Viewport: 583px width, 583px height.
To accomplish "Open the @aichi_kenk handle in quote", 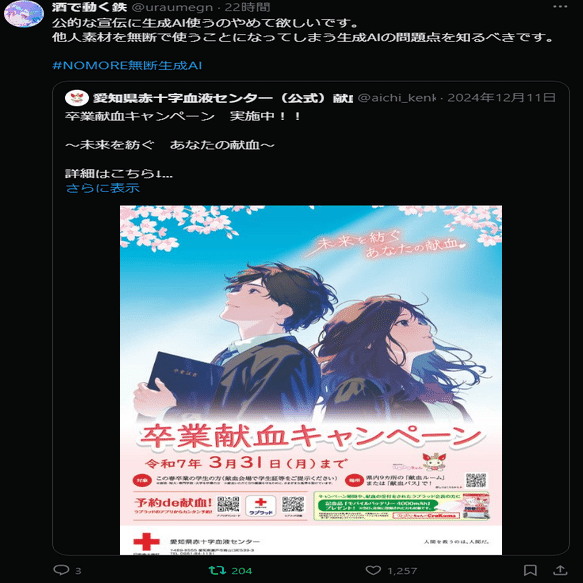I will point(396,98).
